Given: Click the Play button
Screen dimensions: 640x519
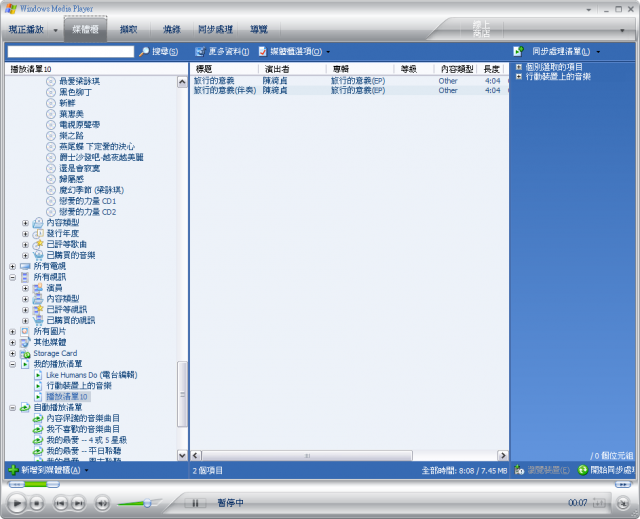Looking at the screenshot, I should click(x=17, y=503).
